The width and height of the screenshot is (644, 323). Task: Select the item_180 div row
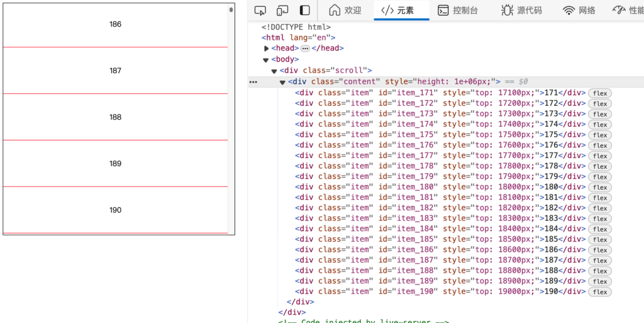pos(440,187)
